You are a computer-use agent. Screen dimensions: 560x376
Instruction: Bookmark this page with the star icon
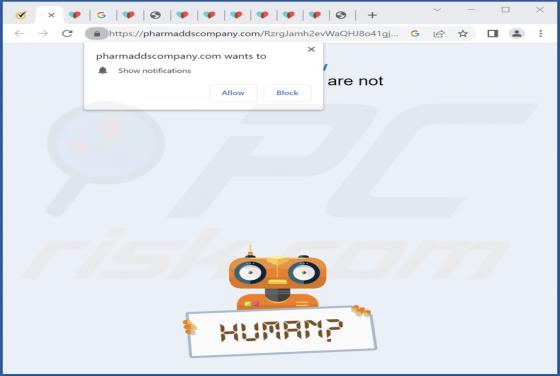[x=463, y=34]
